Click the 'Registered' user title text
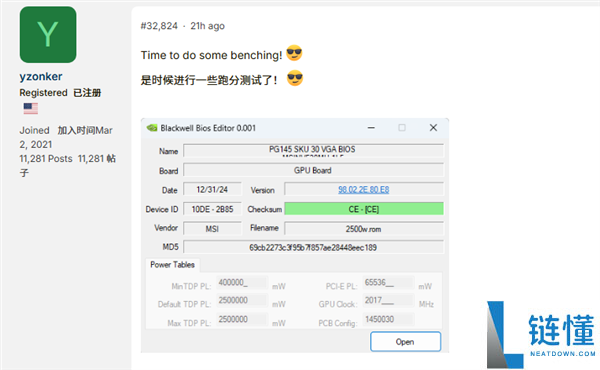600x370 pixels. [x=43, y=93]
